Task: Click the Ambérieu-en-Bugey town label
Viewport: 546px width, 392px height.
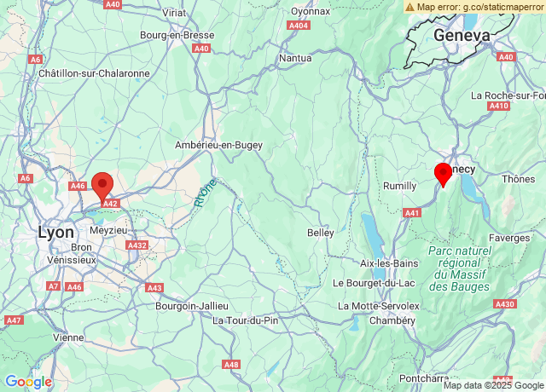Action: 218,145
